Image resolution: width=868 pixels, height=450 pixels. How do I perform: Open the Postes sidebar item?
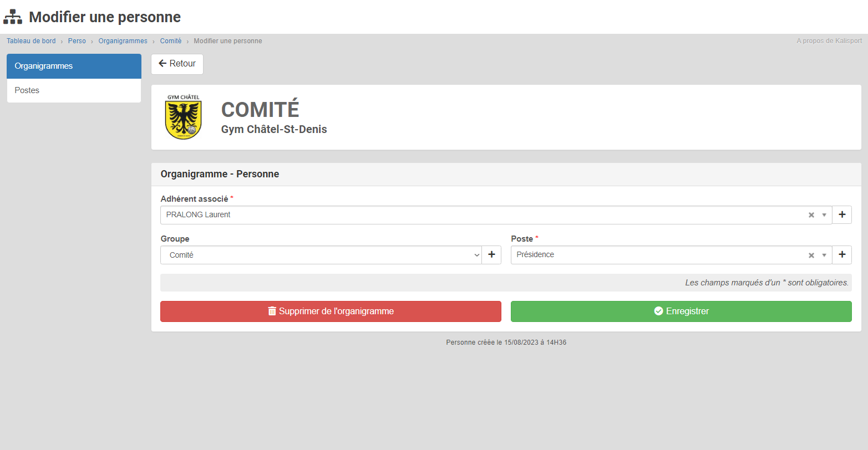[x=74, y=90]
